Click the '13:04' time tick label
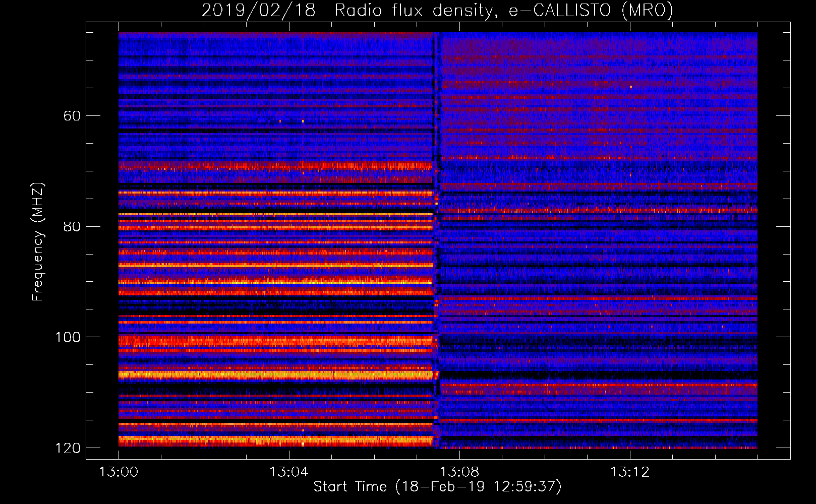816x504 pixels. pos(289,472)
